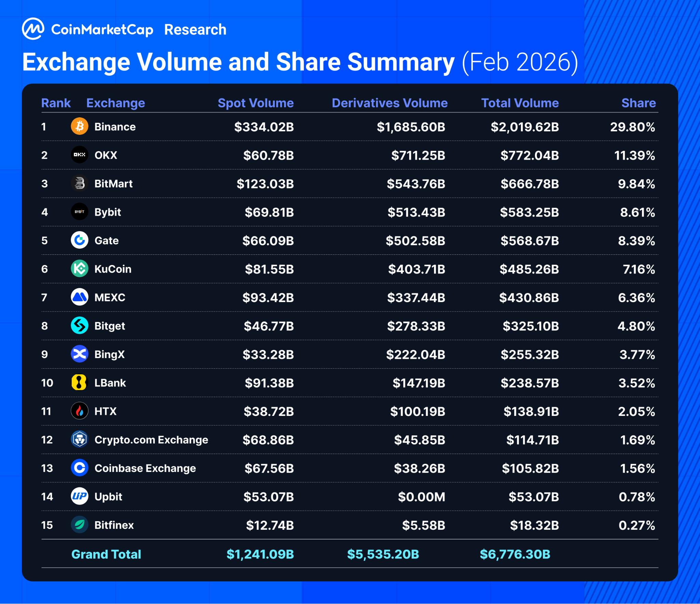
Task: Click the Gate exchange logo icon
Action: point(80,240)
